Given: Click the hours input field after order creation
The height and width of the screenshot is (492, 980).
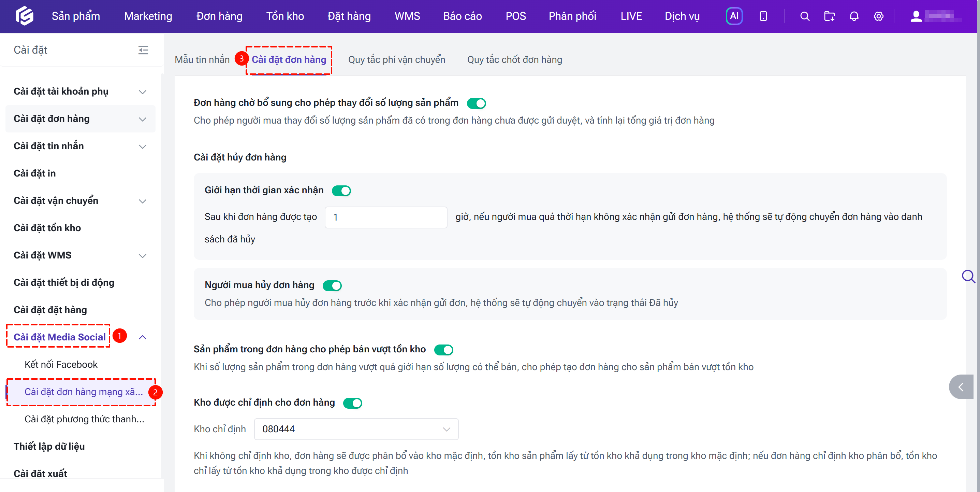Looking at the screenshot, I should click(x=386, y=217).
